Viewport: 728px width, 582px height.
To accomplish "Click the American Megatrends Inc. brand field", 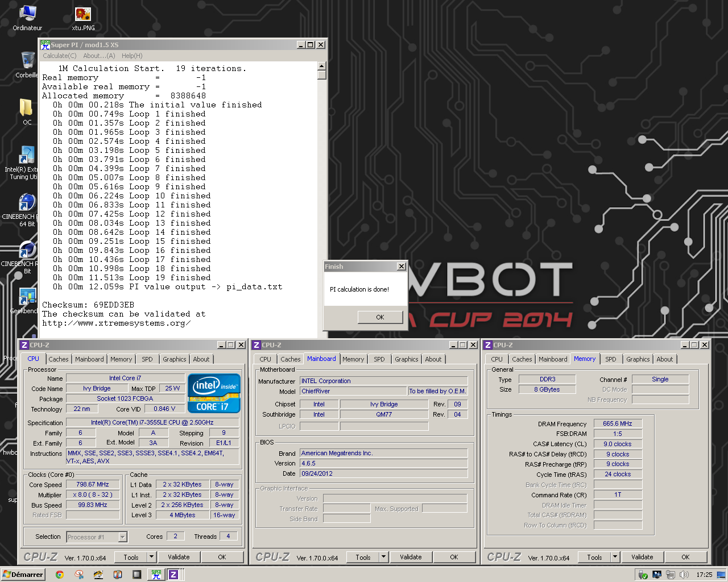I will pos(384,453).
